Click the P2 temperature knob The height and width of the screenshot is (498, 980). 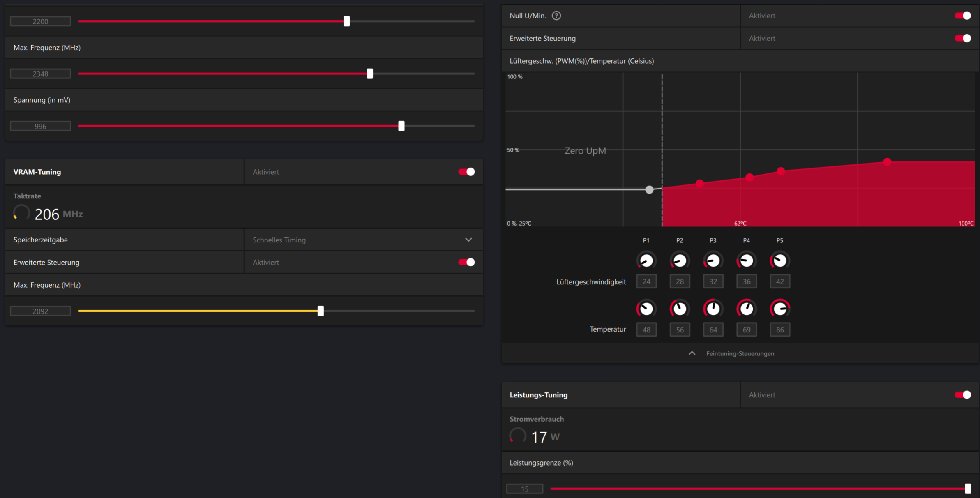[680, 309]
